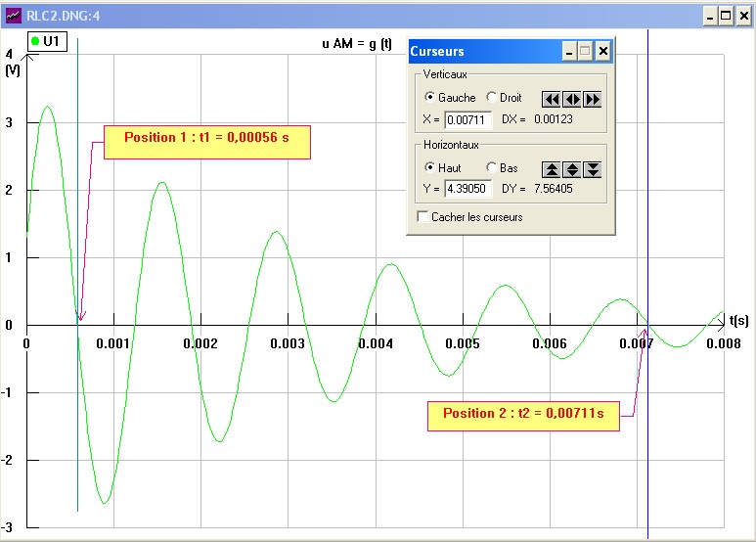
Task: Close the Curseurs dialog
Action: (602, 52)
